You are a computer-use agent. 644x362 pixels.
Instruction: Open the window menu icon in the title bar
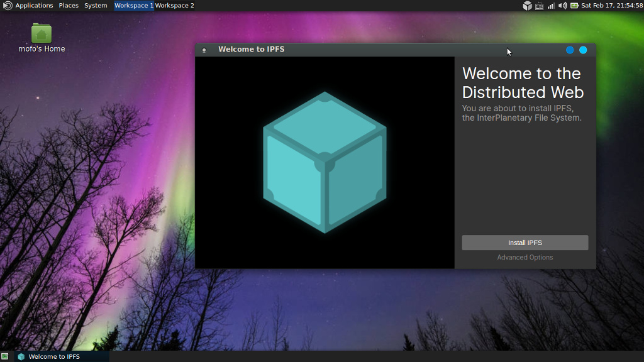point(204,50)
